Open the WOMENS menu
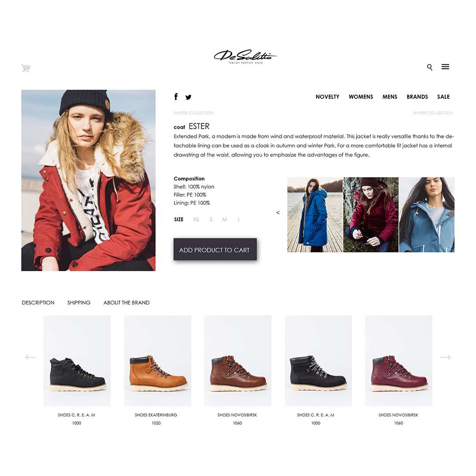The width and height of the screenshot is (476, 476). click(361, 97)
